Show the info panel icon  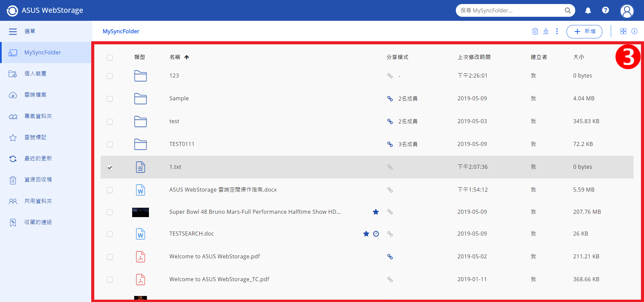(634, 31)
